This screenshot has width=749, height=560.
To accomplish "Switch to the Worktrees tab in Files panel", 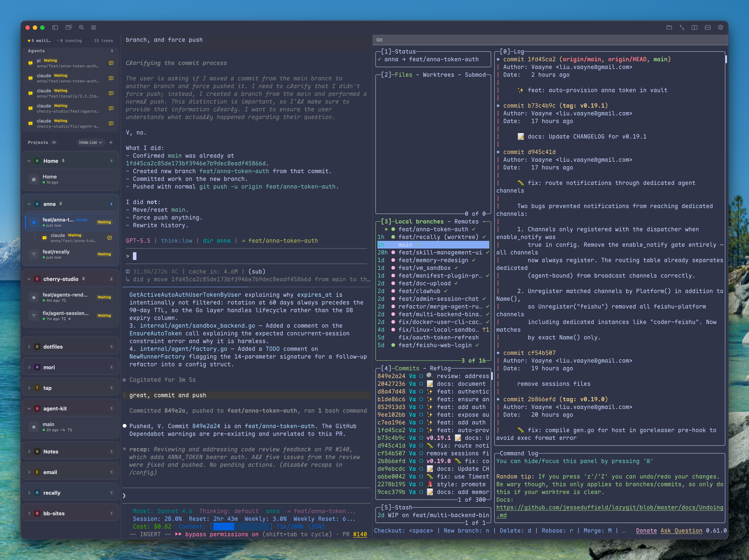I will pyautogui.click(x=439, y=75).
